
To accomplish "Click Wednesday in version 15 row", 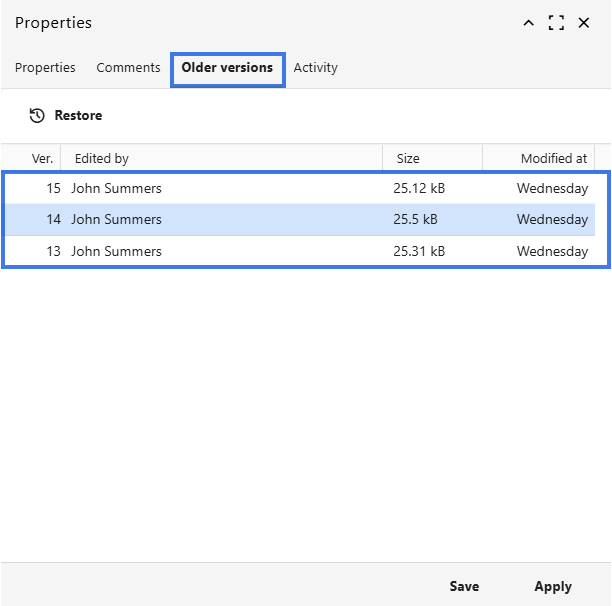I will pos(553,189).
